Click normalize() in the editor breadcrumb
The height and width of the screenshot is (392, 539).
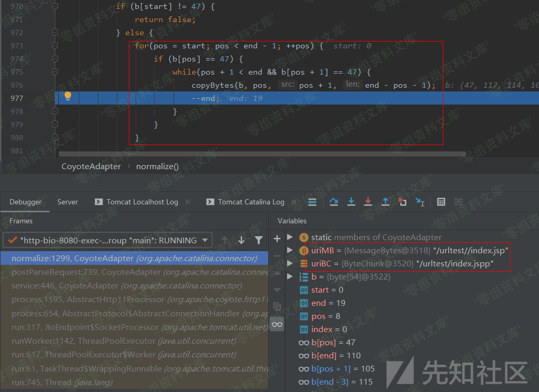pyautogui.click(x=157, y=167)
